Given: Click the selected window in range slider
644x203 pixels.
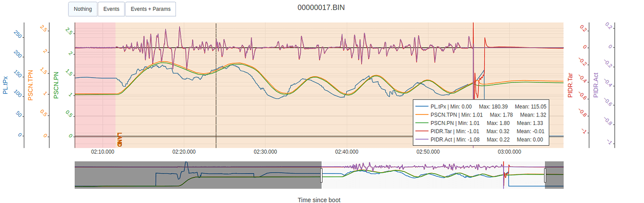Looking at the screenshot, I should (433, 175).
